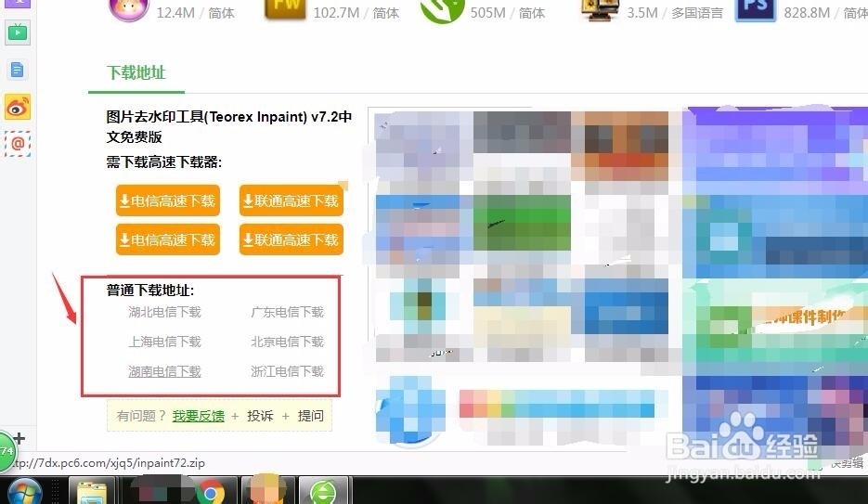This screenshot has height=504, width=868.
Task: Open the PS Photoshop app icon
Action: pos(756,10)
